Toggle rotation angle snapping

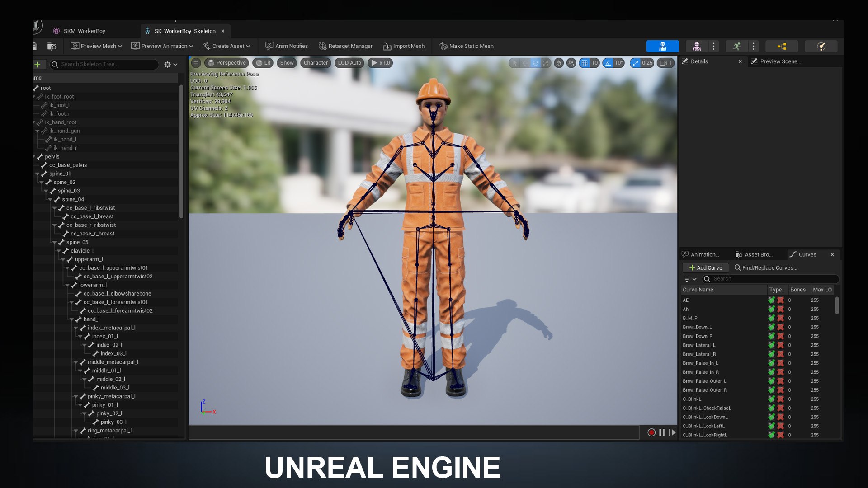(608, 63)
